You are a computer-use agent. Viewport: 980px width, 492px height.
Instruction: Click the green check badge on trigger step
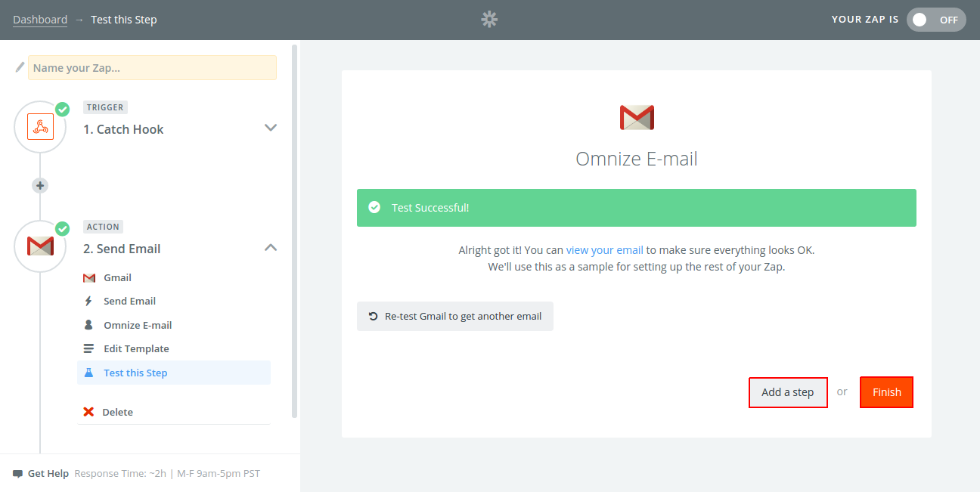click(62, 109)
